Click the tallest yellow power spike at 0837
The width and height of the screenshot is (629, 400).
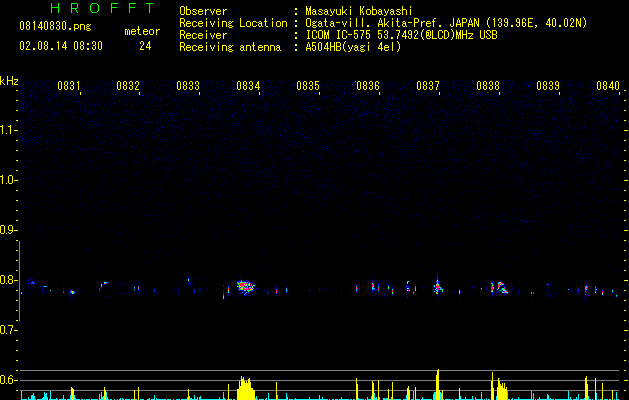(438, 384)
